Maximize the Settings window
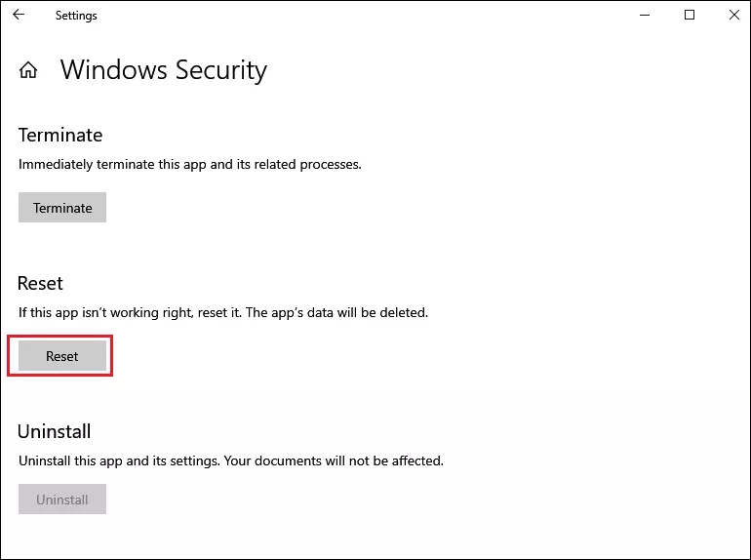This screenshot has width=751, height=560. point(690,15)
